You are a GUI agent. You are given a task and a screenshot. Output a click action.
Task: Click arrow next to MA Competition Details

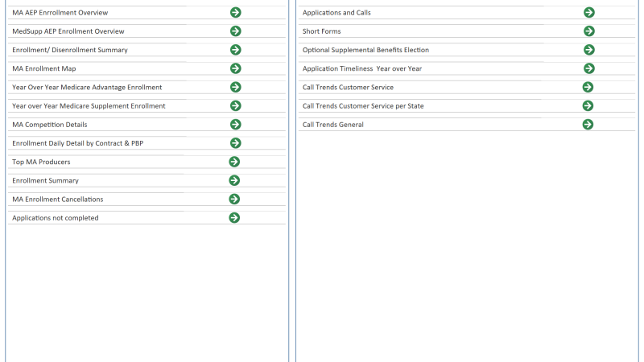coord(235,124)
